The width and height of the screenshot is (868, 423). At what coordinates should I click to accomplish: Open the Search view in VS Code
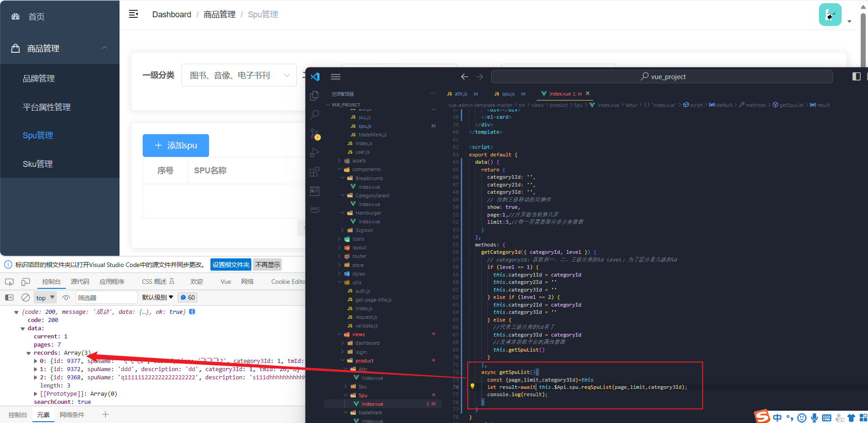[315, 115]
